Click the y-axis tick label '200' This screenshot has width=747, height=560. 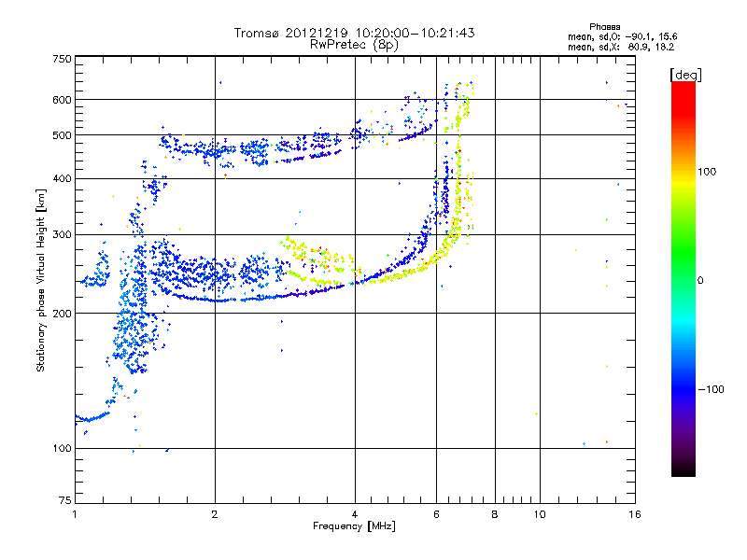click(x=62, y=314)
